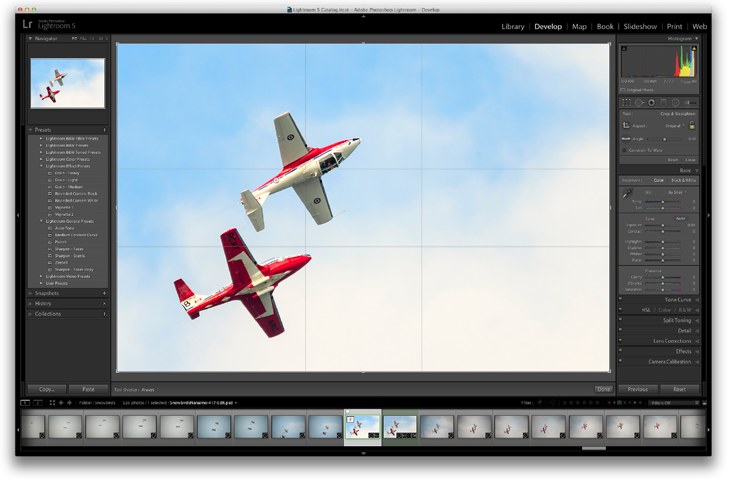The image size is (731, 483).
Task: Expand the Lightroom Color Presets folder
Action: [41, 159]
